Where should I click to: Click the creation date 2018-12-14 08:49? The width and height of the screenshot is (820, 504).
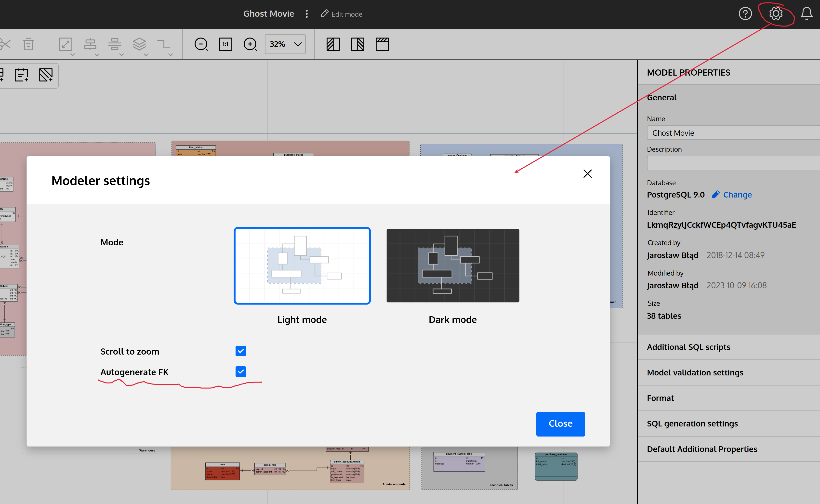(735, 255)
